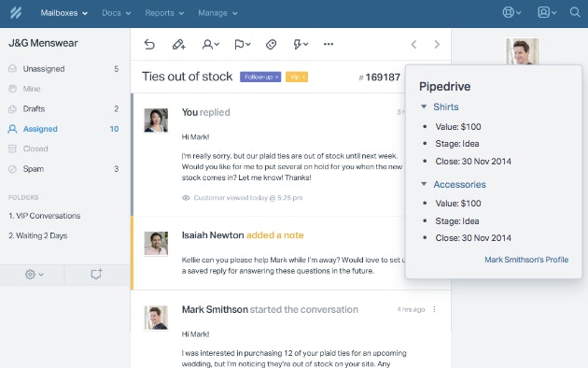The image size is (588, 368).
Task: Open the VIP Conversations folder
Action: (x=44, y=216)
